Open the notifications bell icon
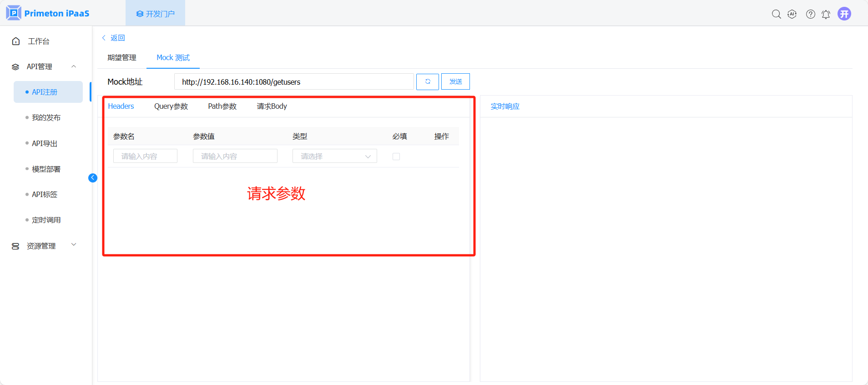The width and height of the screenshot is (868, 385). pos(826,14)
